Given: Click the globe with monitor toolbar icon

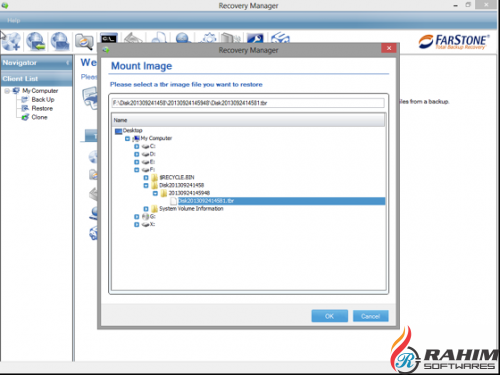Looking at the screenshot, I should point(60,42).
